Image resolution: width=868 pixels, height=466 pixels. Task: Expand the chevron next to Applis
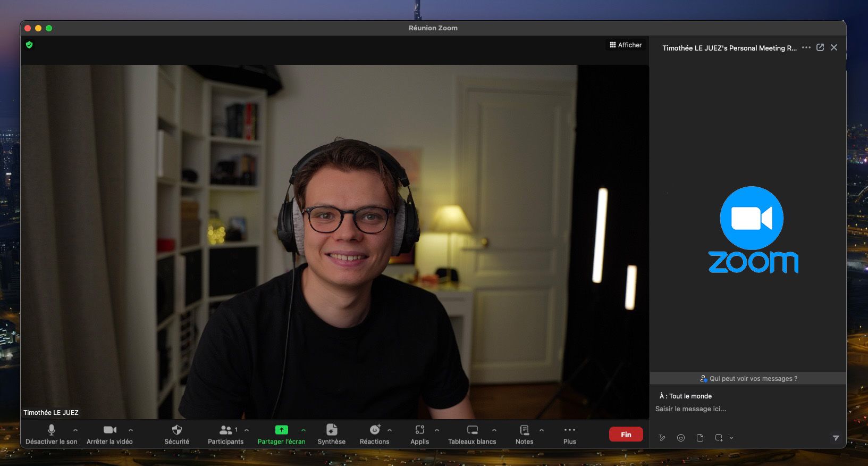pyautogui.click(x=437, y=430)
